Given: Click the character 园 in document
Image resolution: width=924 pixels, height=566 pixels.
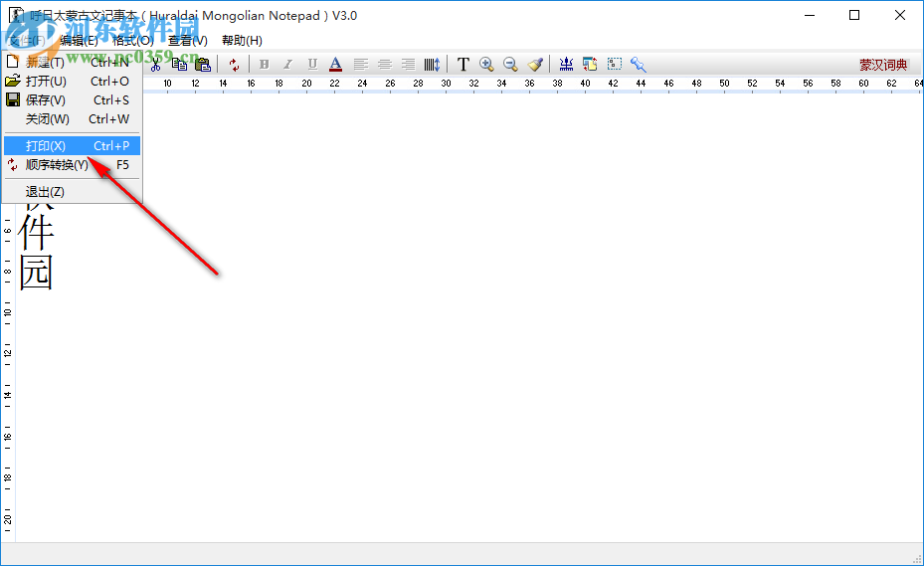Looking at the screenshot, I should [x=36, y=272].
